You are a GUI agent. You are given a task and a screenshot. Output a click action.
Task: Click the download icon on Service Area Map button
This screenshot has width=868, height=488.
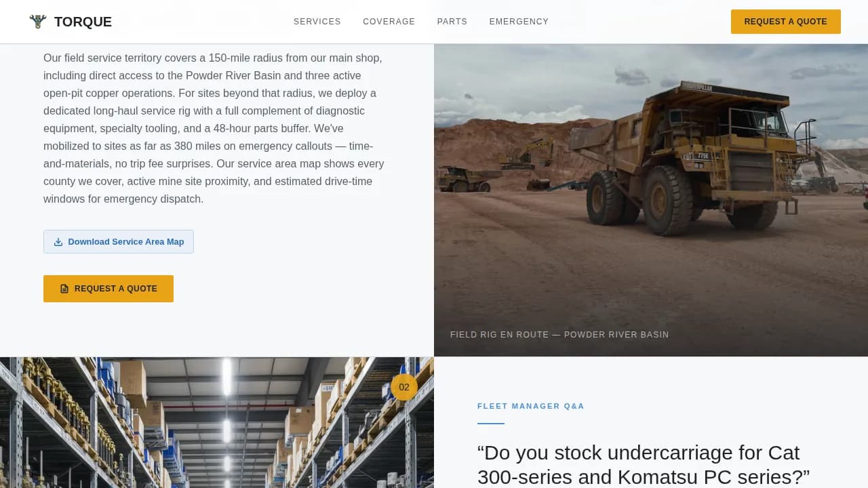(58, 241)
